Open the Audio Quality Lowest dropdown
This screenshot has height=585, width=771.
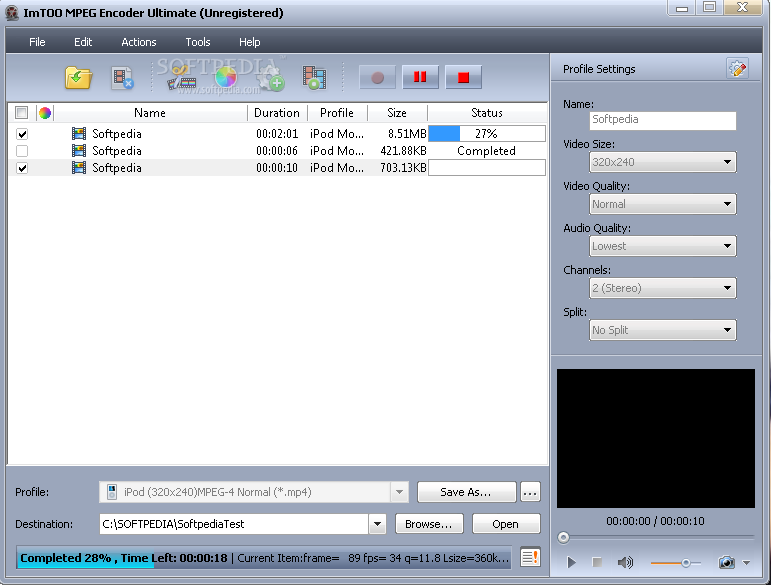point(662,246)
